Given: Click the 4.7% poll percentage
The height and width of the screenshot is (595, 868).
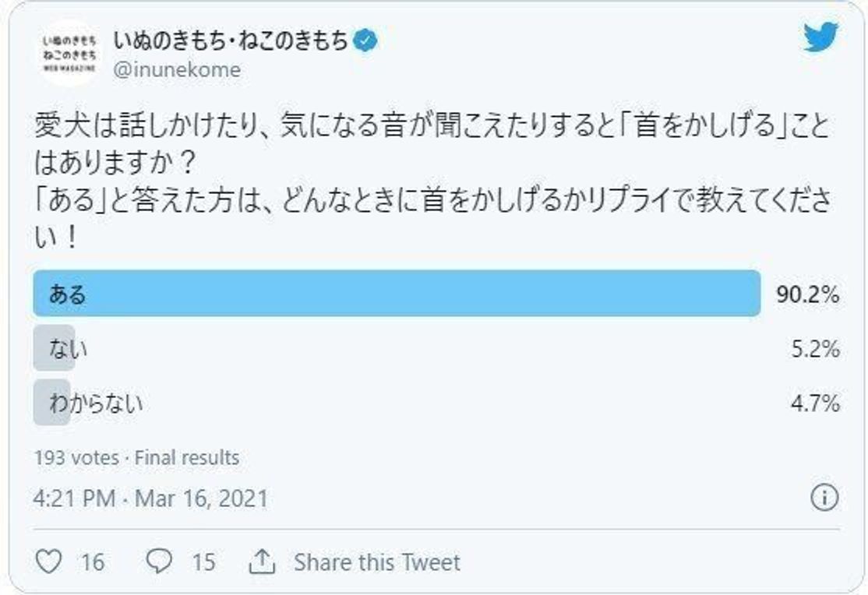Looking at the screenshot, I should coord(813,403).
